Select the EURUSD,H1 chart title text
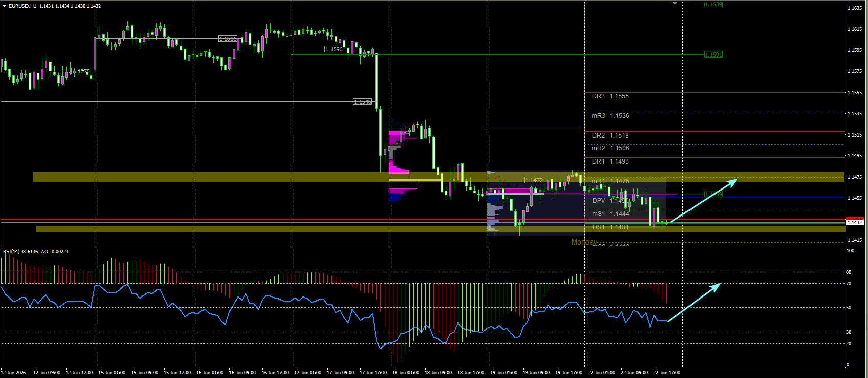The width and height of the screenshot is (868, 378). point(22,6)
